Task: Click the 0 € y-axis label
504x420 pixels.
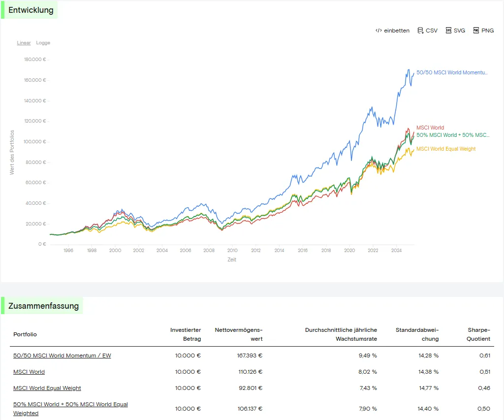Action: [x=42, y=244]
